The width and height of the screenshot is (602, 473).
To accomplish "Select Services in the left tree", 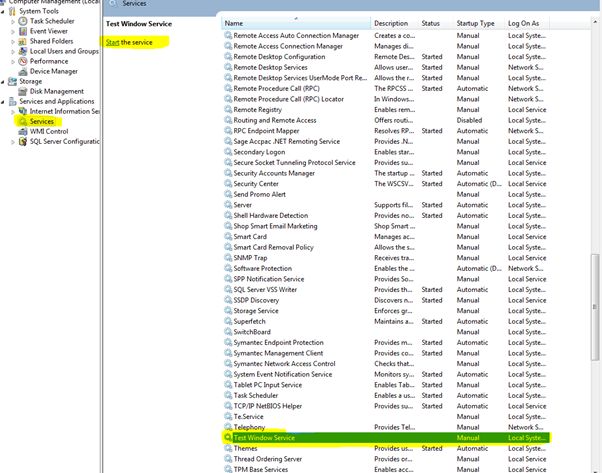I will pos(42,121).
